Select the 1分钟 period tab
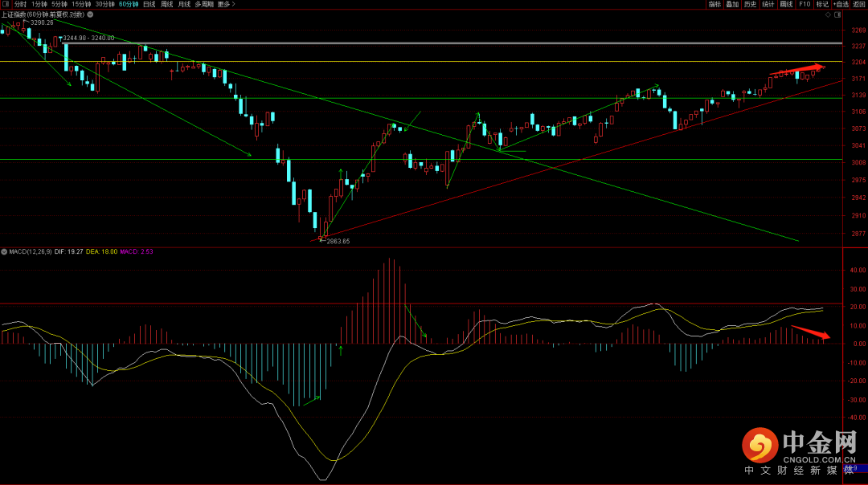 pyautogui.click(x=39, y=4)
